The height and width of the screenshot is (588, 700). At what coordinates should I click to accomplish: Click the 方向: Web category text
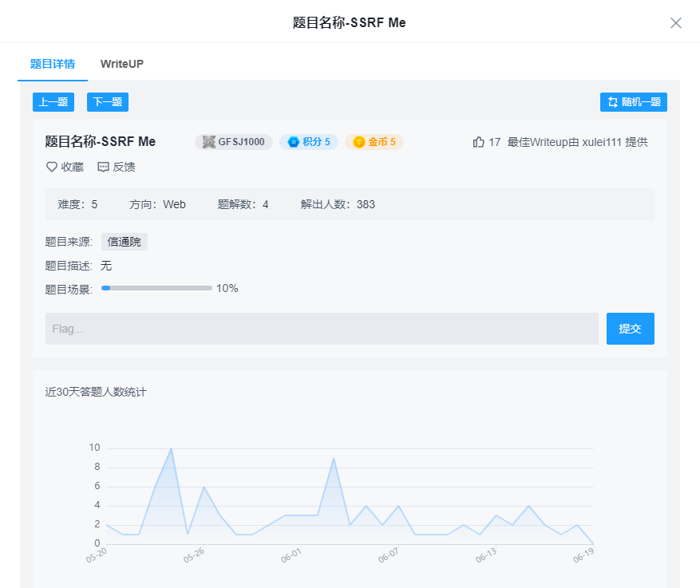click(x=157, y=204)
